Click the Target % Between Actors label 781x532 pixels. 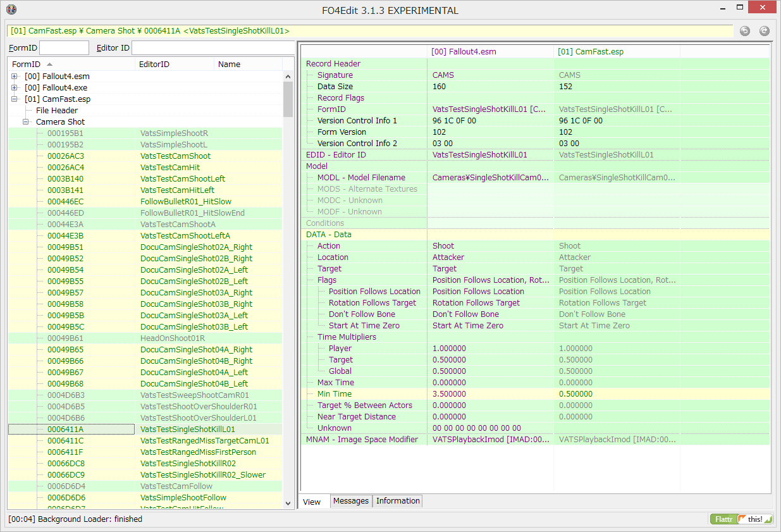coord(365,405)
